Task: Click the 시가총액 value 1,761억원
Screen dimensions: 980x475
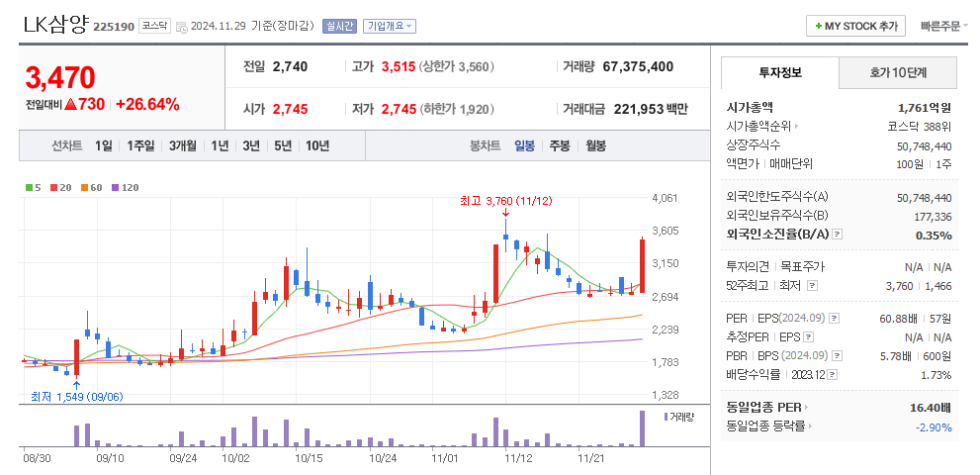Action: [925, 108]
